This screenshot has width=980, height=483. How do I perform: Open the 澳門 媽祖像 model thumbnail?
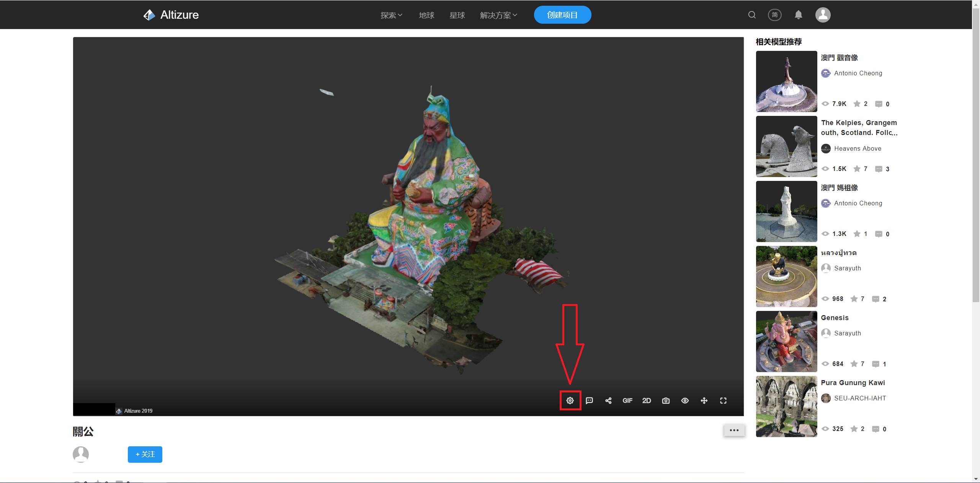(786, 211)
